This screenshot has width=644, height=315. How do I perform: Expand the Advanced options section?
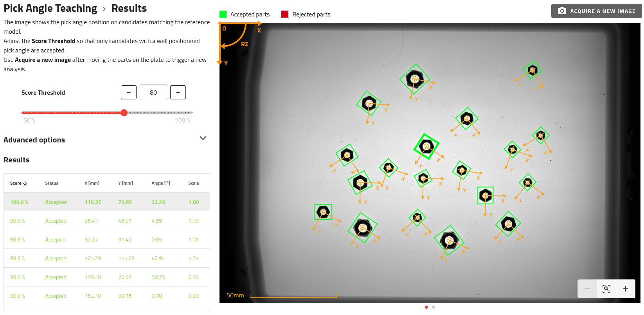pyautogui.click(x=203, y=139)
